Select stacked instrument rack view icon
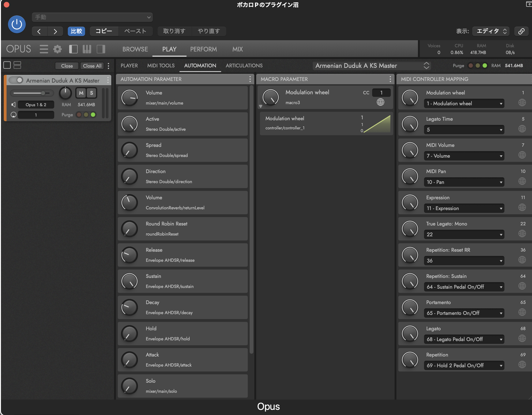 tap(17, 65)
